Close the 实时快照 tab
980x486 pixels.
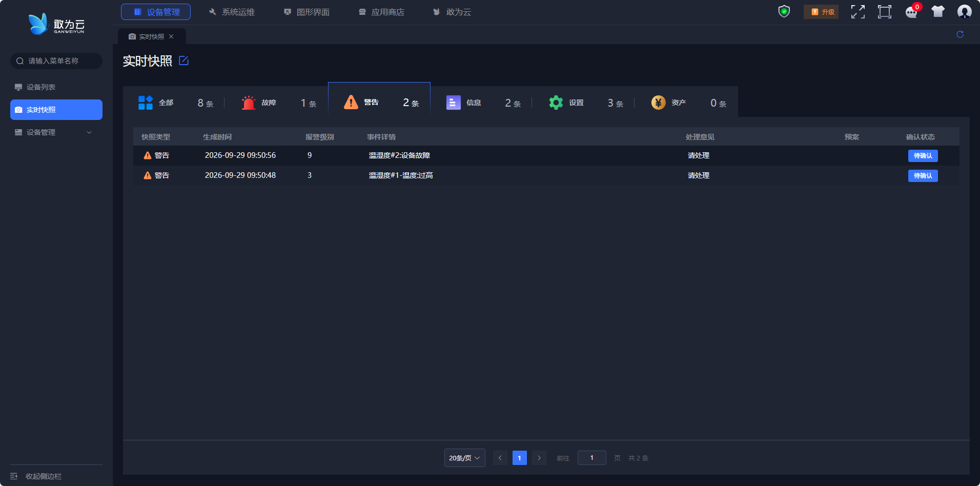click(171, 36)
